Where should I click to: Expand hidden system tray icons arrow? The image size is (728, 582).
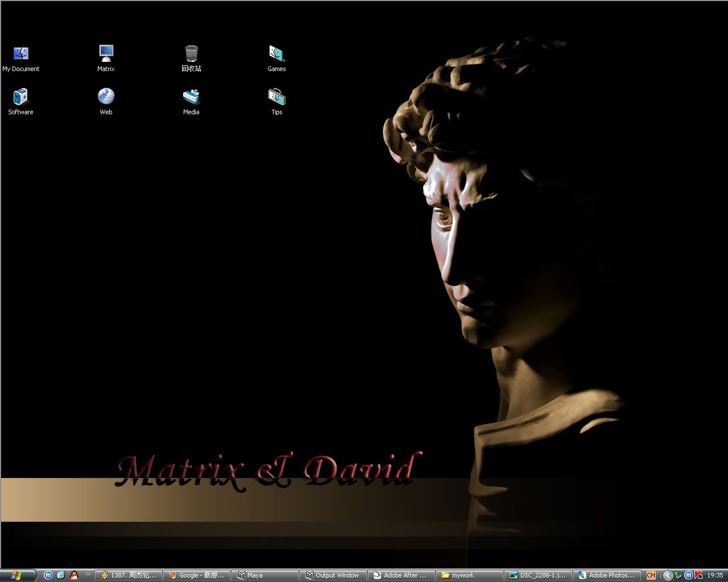coord(668,575)
